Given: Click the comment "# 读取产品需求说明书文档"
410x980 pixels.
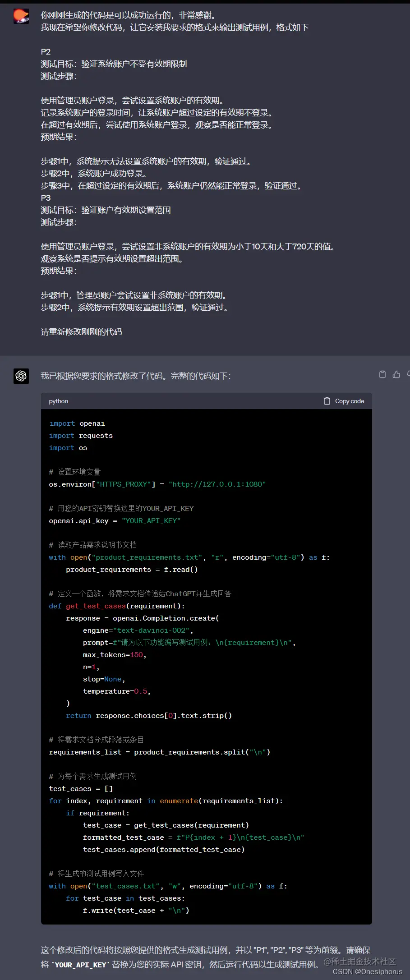Looking at the screenshot, I should (x=93, y=545).
